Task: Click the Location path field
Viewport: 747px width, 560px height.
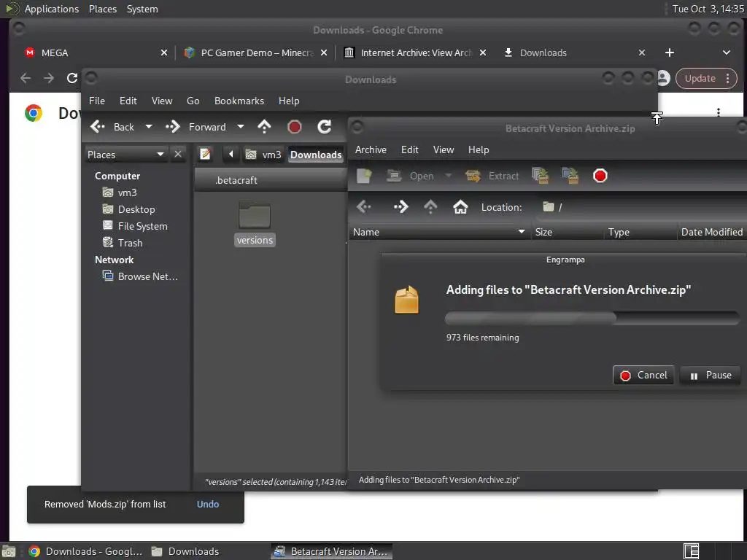Action: point(643,206)
